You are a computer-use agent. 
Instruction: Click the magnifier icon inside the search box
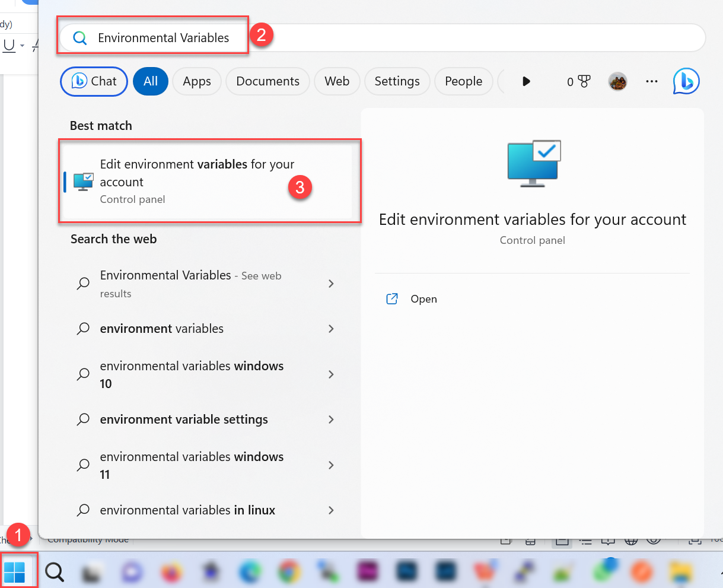click(79, 37)
